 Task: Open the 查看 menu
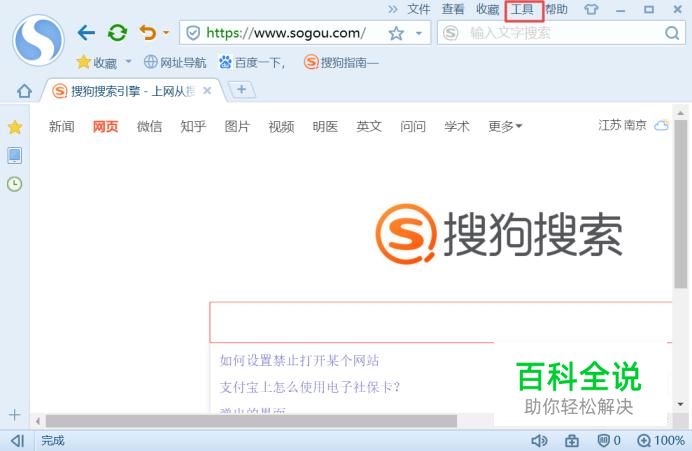[453, 9]
